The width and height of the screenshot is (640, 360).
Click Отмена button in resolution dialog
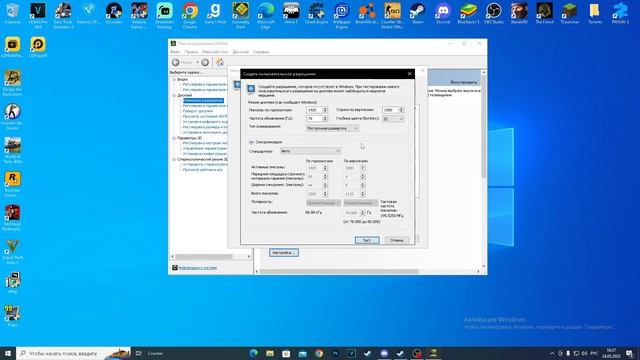(x=397, y=240)
